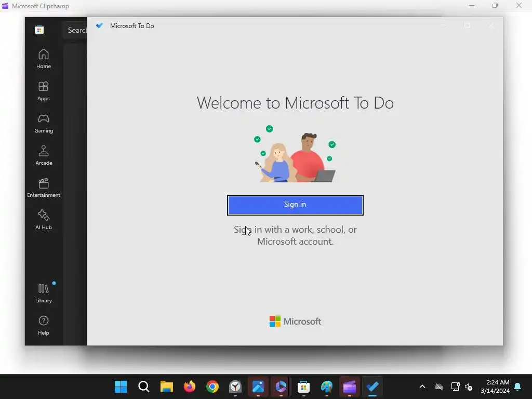Screen dimensions: 532x399
Task: Open Apps section in Microsoft Store
Action: [44, 91]
